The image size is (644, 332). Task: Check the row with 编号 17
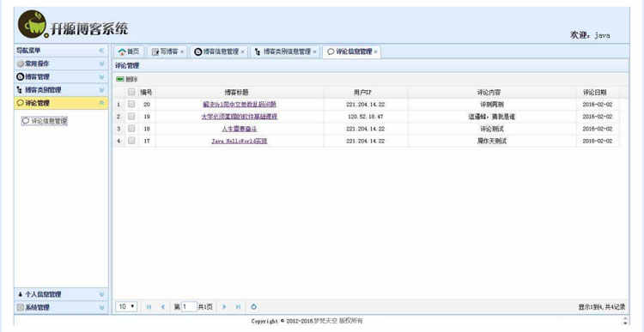(x=131, y=141)
